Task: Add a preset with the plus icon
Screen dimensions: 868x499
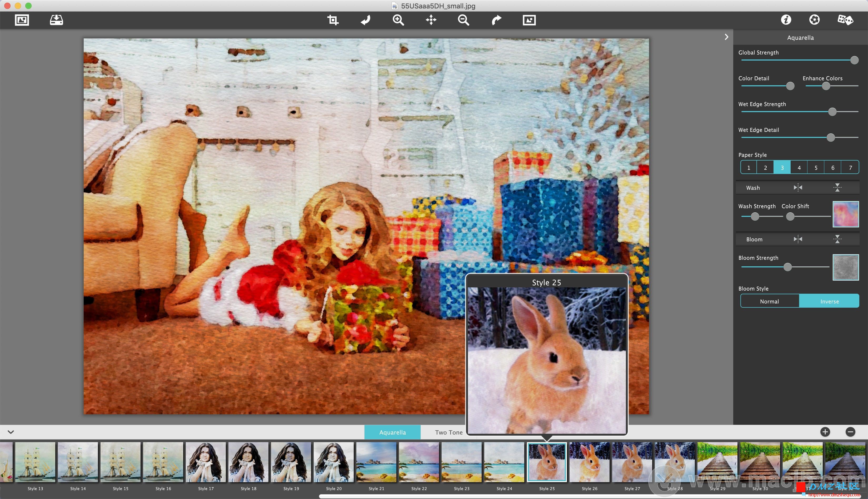Action: point(825,432)
